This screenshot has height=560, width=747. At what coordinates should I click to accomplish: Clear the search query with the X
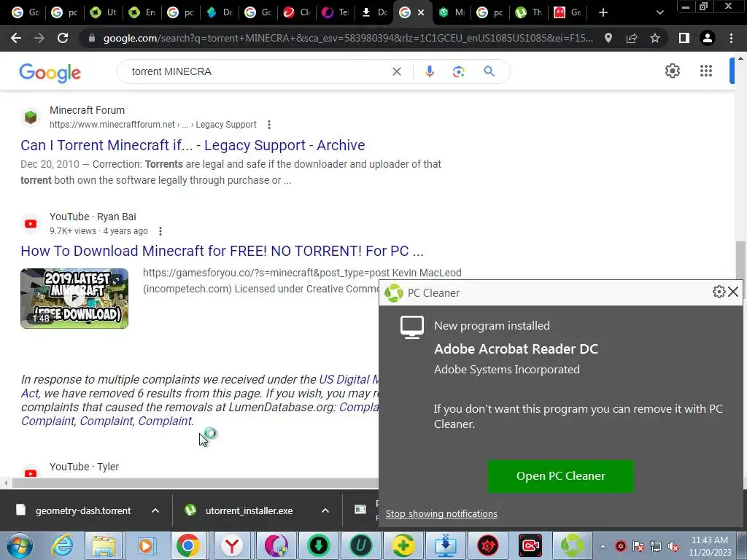(396, 71)
